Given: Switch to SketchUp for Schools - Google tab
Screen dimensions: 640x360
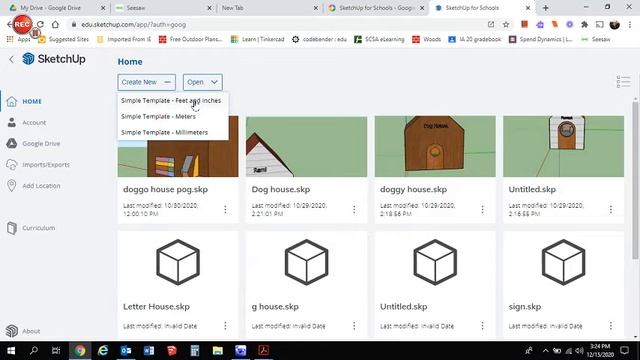Looking at the screenshot, I should point(376,8).
